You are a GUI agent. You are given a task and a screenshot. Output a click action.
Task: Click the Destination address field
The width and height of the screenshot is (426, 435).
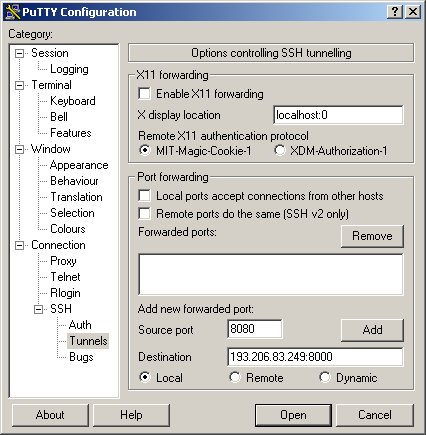[315, 357]
